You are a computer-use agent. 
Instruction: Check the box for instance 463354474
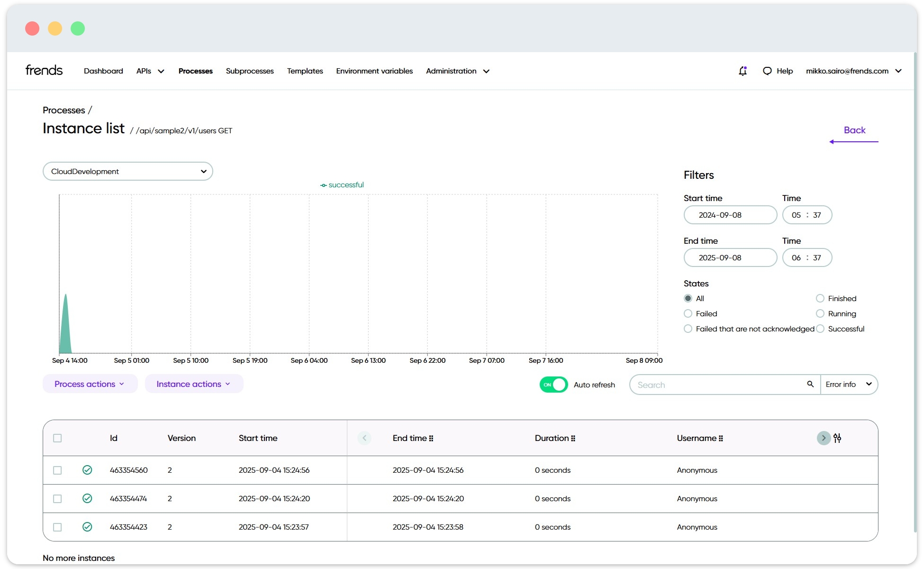click(57, 499)
